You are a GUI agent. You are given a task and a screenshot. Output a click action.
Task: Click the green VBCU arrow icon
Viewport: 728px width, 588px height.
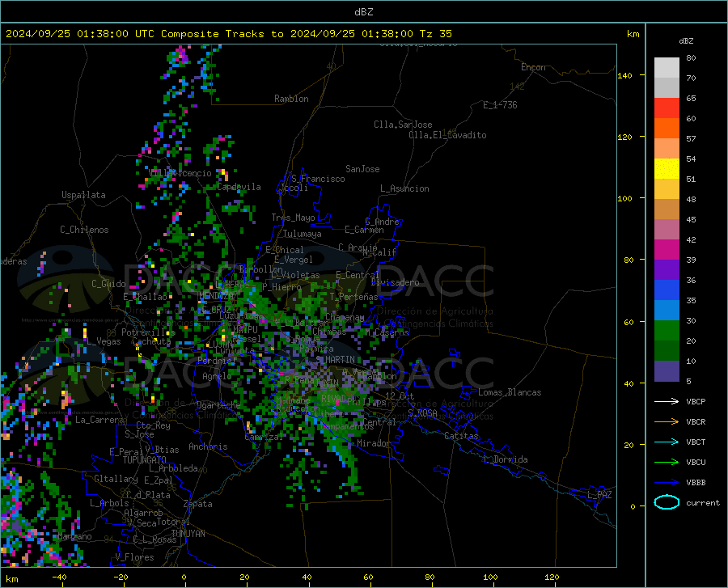point(667,462)
